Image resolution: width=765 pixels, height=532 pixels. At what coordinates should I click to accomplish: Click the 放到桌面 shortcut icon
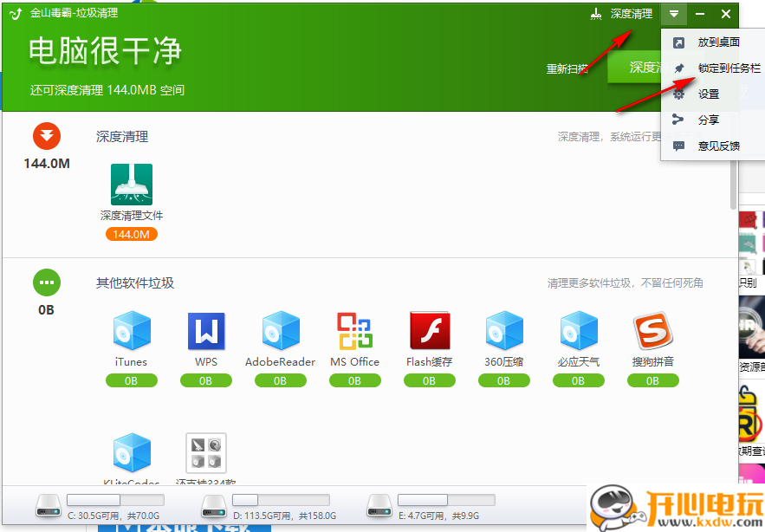(x=678, y=42)
